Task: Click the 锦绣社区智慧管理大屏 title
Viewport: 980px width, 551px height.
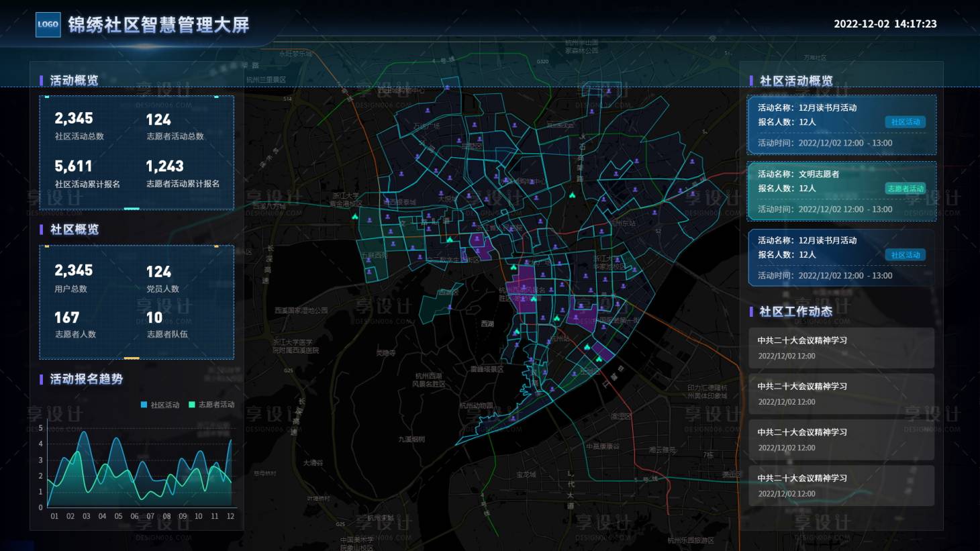Action: 158,25
